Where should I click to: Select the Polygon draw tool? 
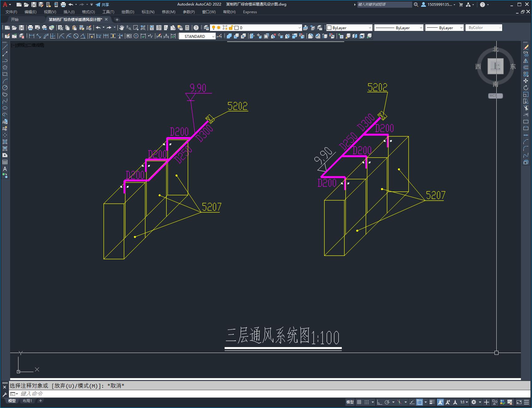(x=5, y=67)
